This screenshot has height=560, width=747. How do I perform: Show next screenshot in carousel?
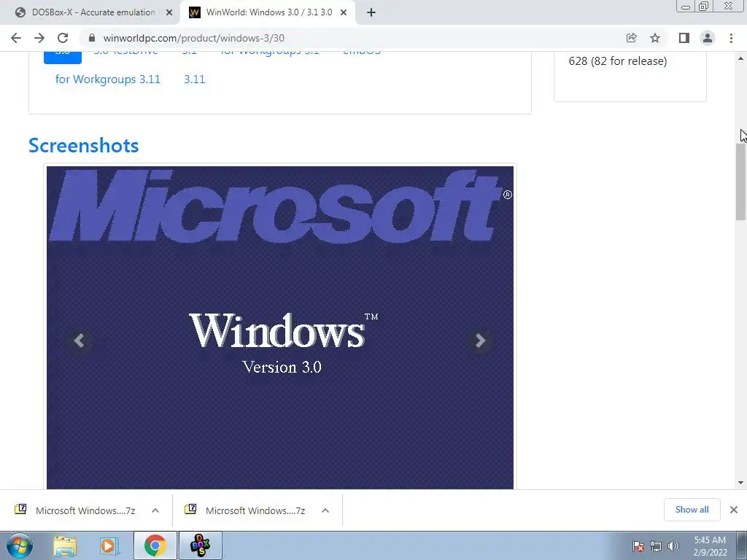[x=480, y=341]
